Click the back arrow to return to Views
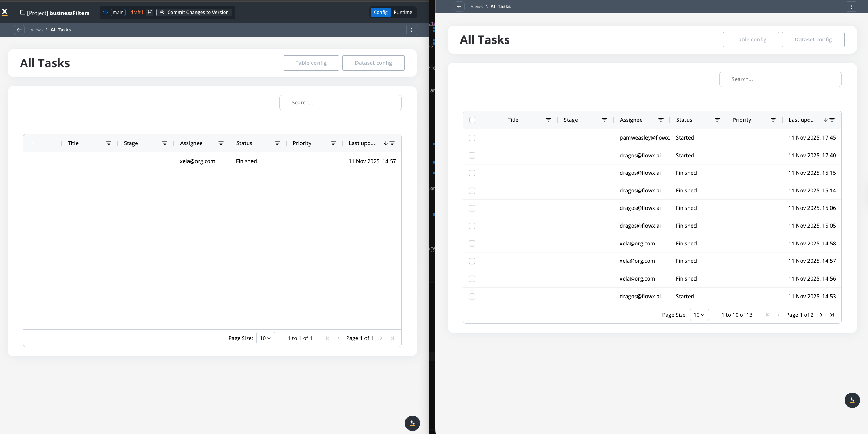 click(19, 30)
